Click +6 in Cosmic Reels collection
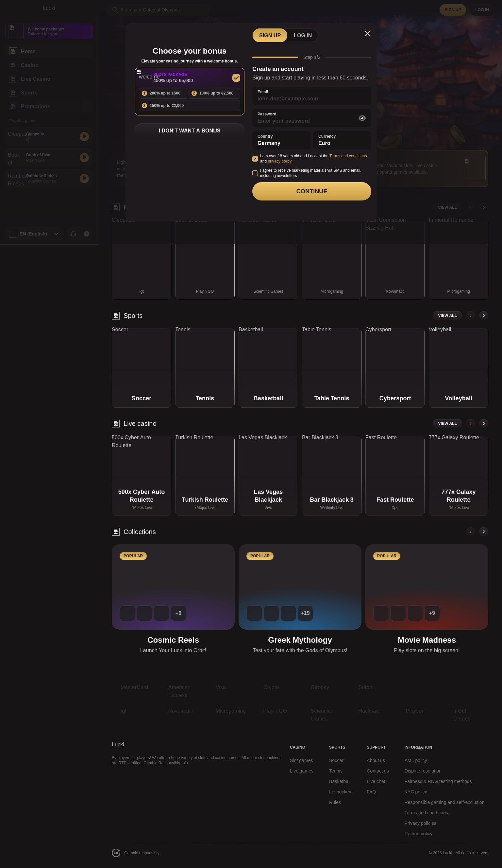Image resolution: width=502 pixels, height=868 pixels. [x=178, y=613]
